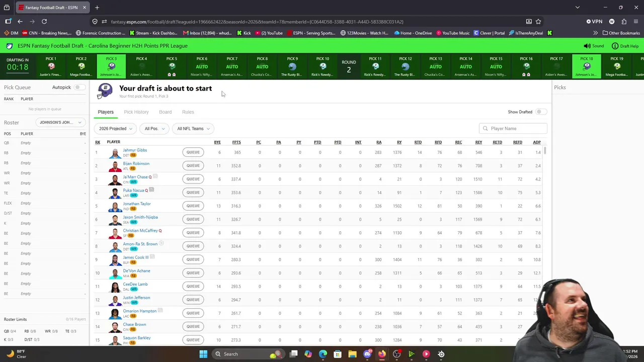Queue CeeDee Lamb

[193, 286]
